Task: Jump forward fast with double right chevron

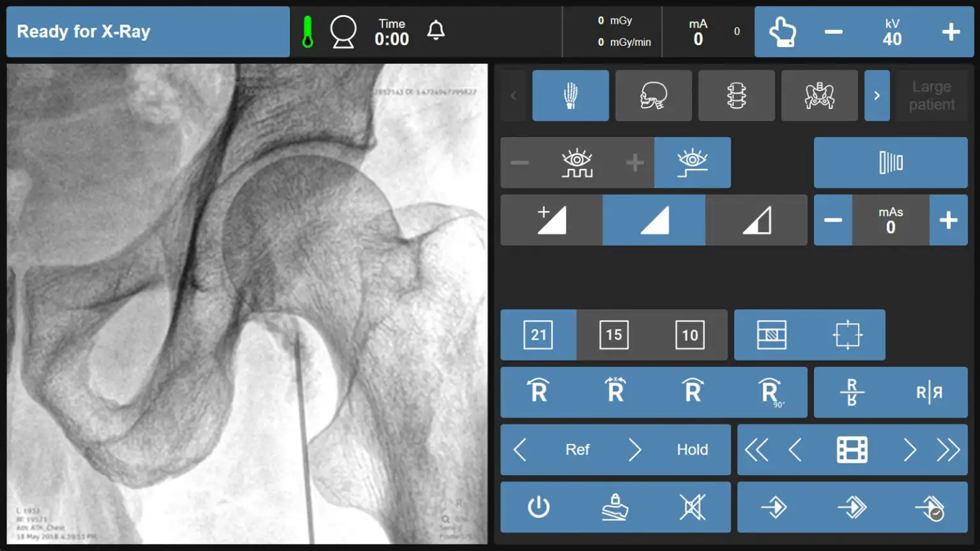Action: point(948,450)
